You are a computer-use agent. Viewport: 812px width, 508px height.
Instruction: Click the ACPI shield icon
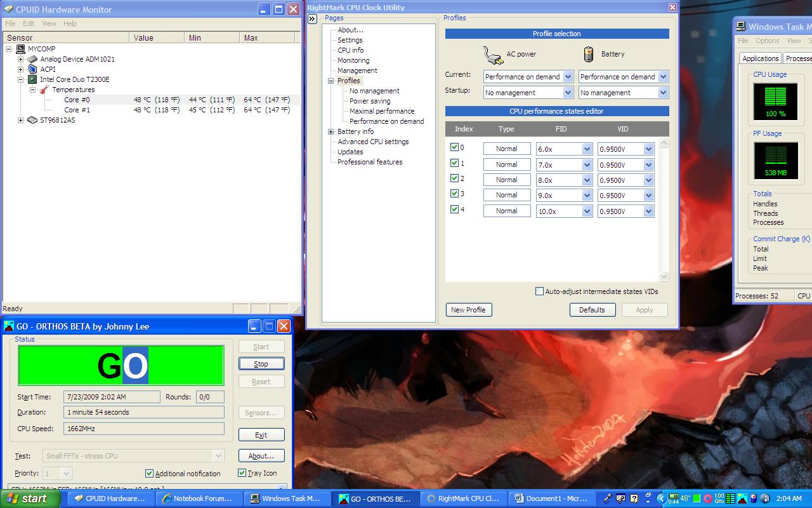(x=32, y=69)
